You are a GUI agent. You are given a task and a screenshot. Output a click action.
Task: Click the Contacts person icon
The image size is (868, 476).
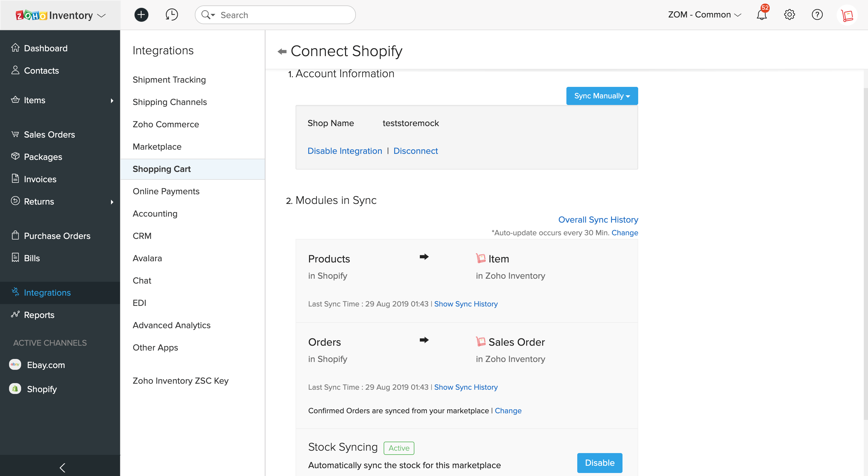[15, 70]
